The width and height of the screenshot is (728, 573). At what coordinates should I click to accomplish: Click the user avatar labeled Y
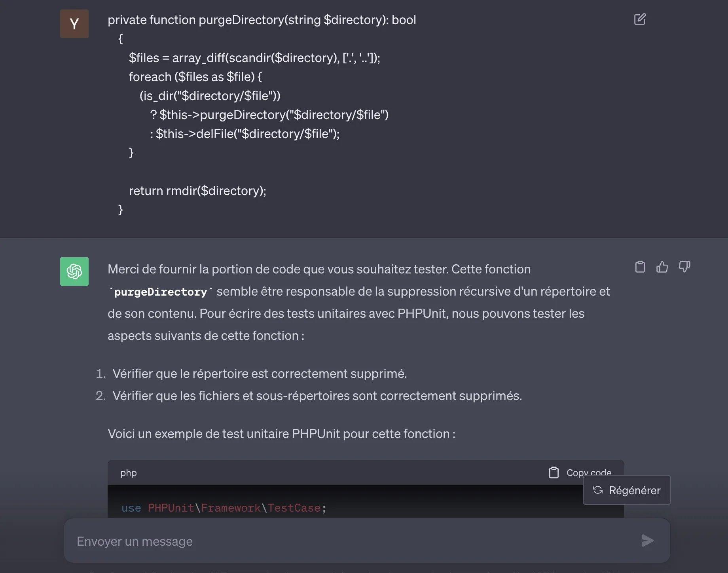pyautogui.click(x=74, y=24)
